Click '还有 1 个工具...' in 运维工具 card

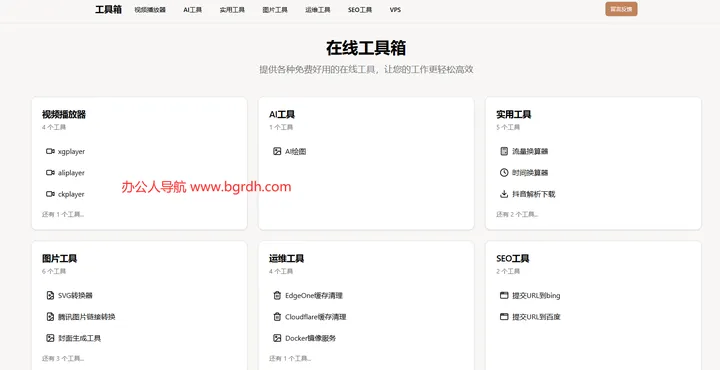pyautogui.click(x=290, y=359)
